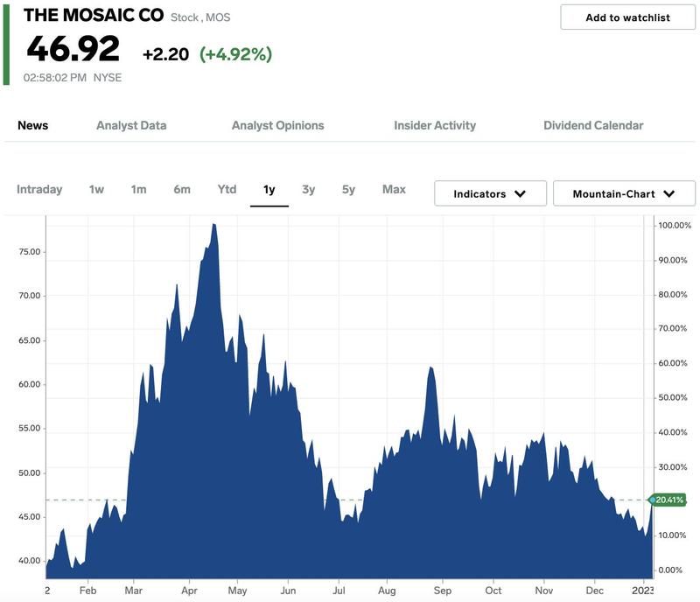Image resolution: width=700 pixels, height=602 pixels.
Task: Click the Dec label on the x-axis
Action: tap(595, 591)
